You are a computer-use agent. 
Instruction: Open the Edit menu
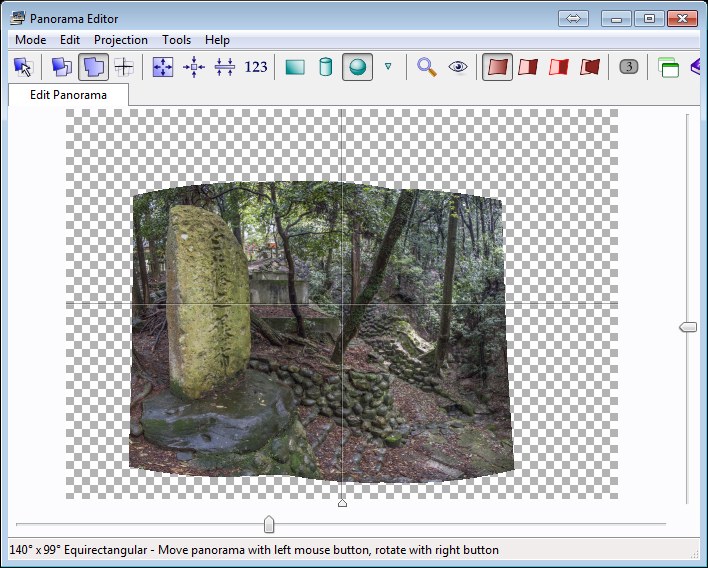click(70, 40)
